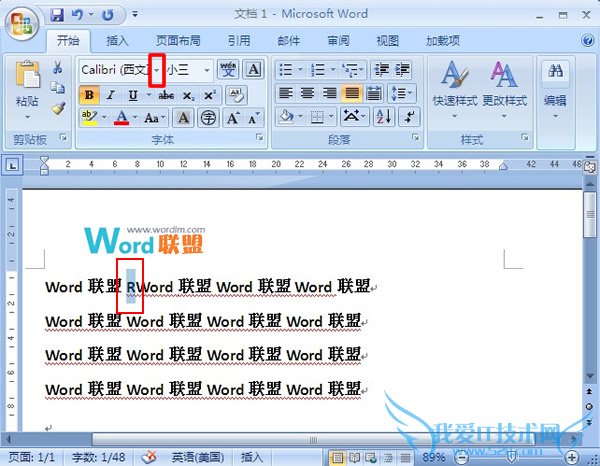This screenshot has height=466, width=600.
Task: Paste clipboard contents with 粘贴 icon
Action: point(27,74)
